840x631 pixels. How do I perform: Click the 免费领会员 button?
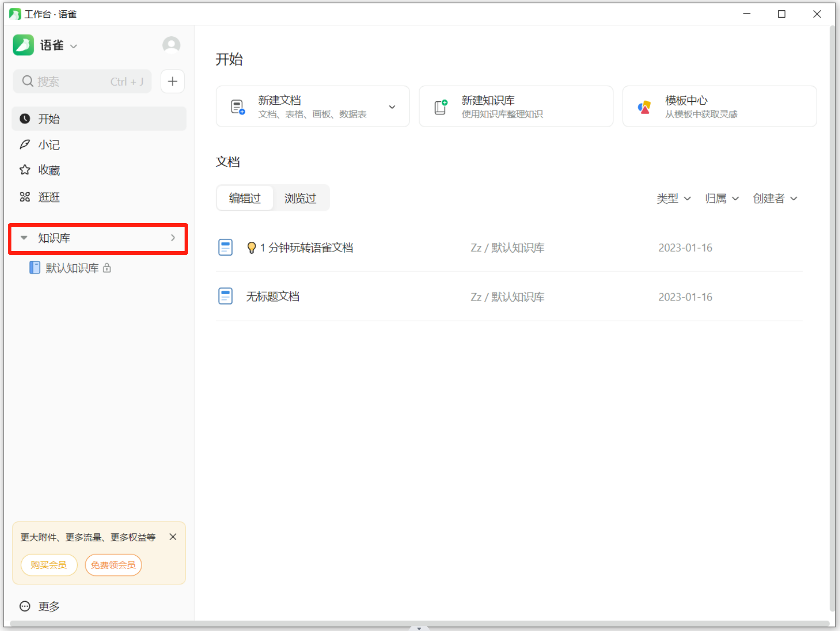coord(113,565)
